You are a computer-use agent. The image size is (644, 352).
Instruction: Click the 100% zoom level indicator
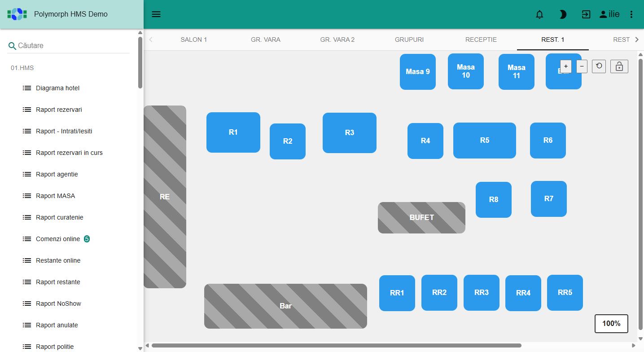tap(611, 324)
